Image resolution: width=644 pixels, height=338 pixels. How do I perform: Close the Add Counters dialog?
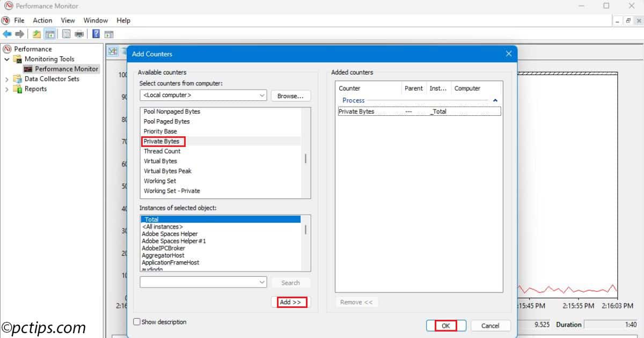[x=509, y=54]
